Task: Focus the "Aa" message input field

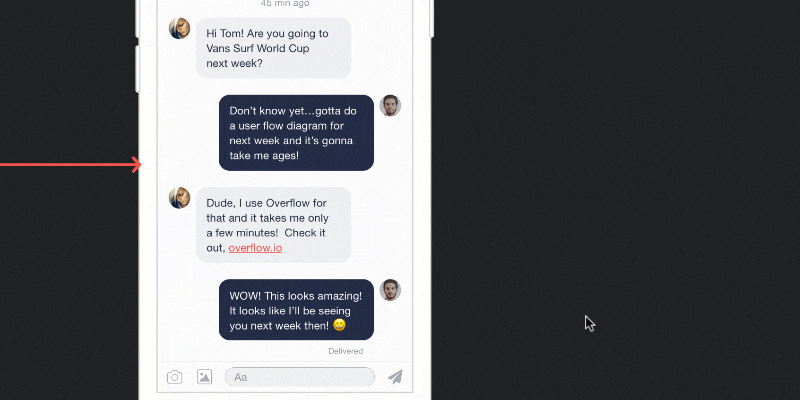Action: 300,377
